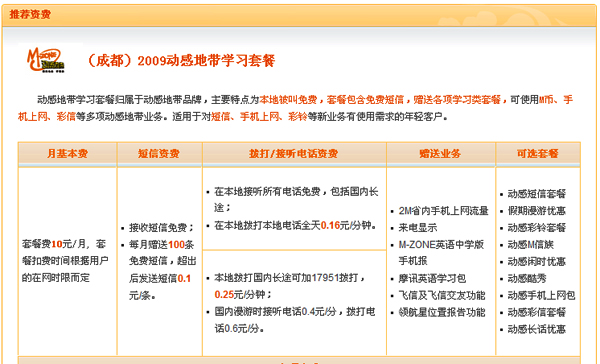
Task: Select the 可选套餐 column header
Action: pyautogui.click(x=538, y=153)
